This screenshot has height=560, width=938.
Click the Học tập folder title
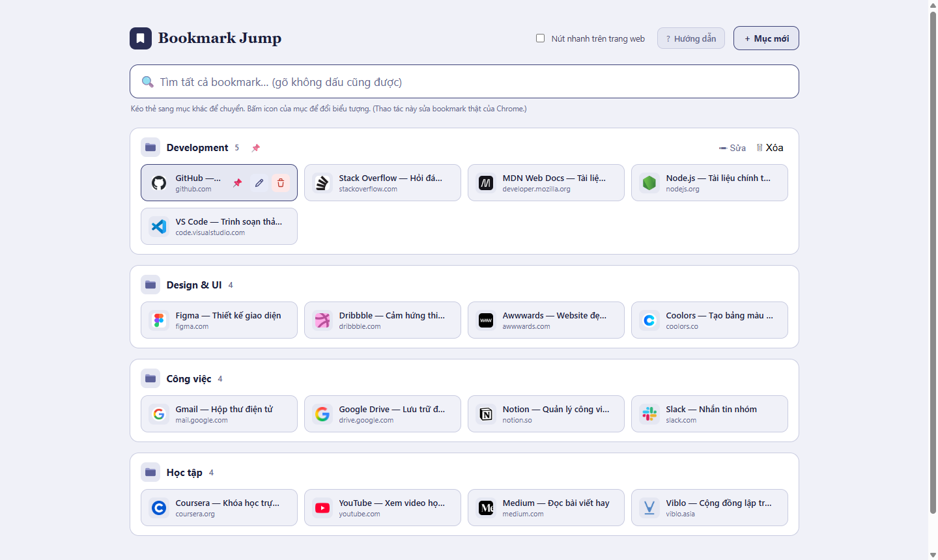click(x=184, y=473)
